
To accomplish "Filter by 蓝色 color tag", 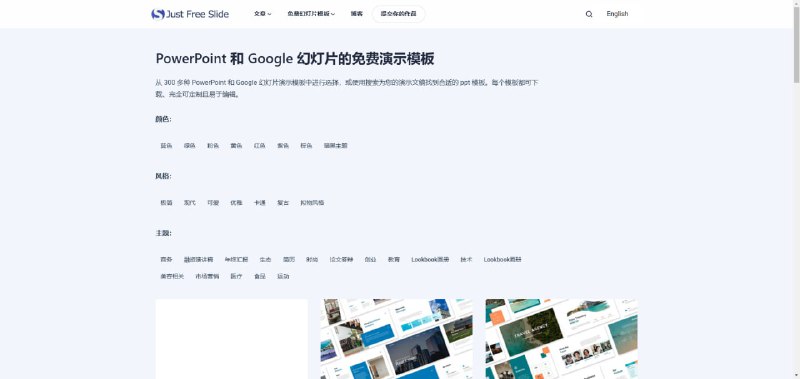I will pos(166,146).
